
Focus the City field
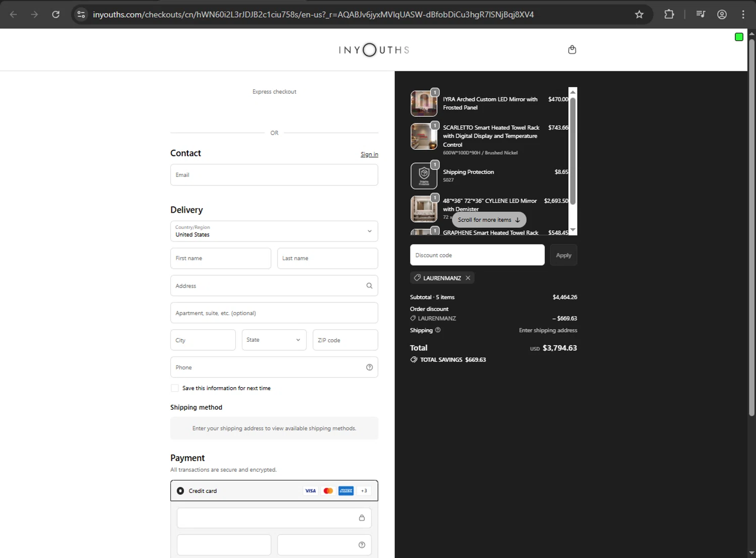coord(203,340)
